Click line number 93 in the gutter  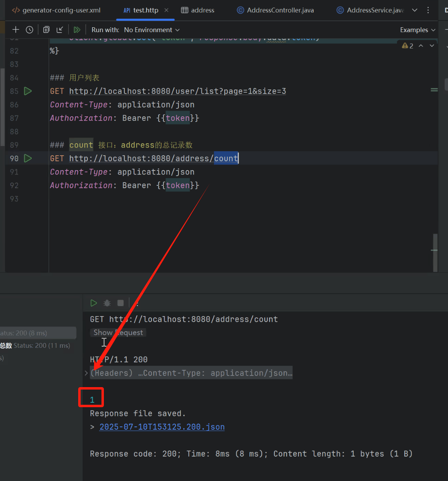click(14, 199)
